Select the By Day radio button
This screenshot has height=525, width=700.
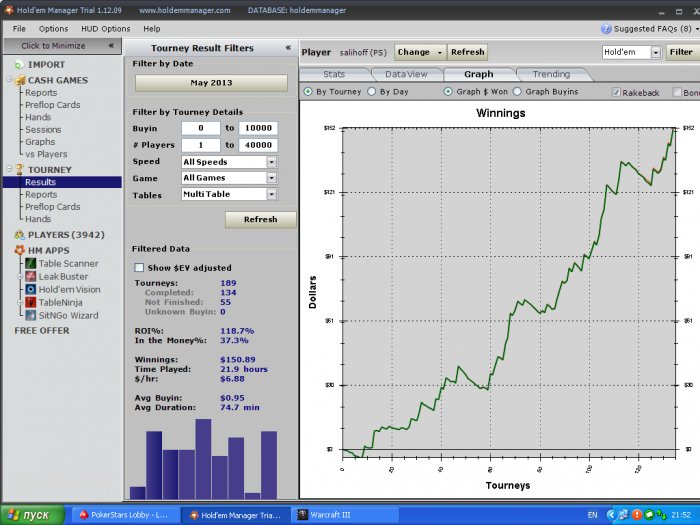pos(373,92)
